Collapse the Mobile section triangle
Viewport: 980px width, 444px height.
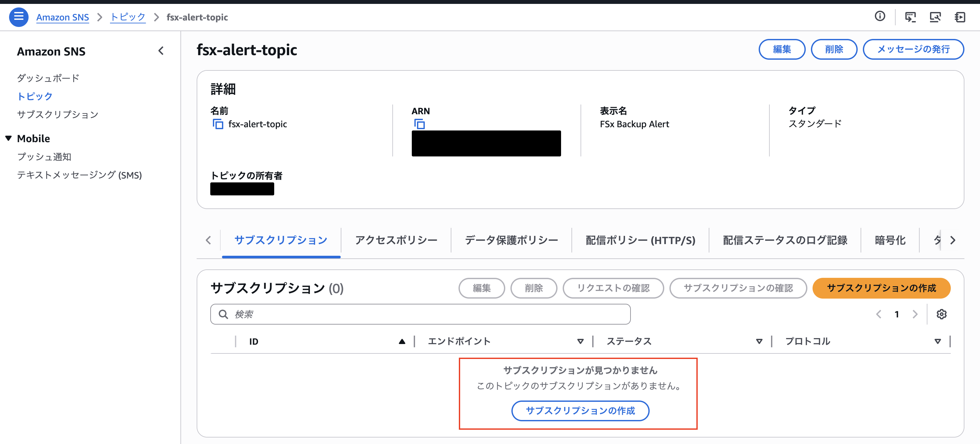point(8,138)
